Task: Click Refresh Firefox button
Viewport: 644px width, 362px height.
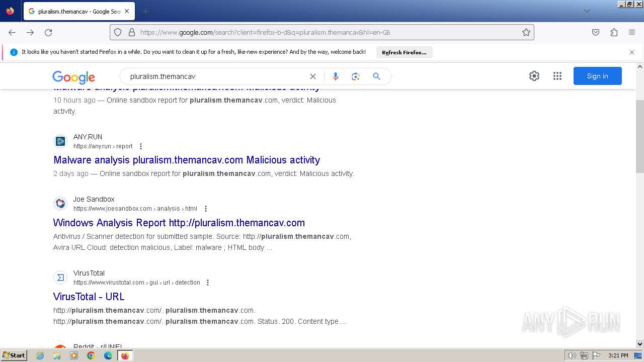Action: 404,52
